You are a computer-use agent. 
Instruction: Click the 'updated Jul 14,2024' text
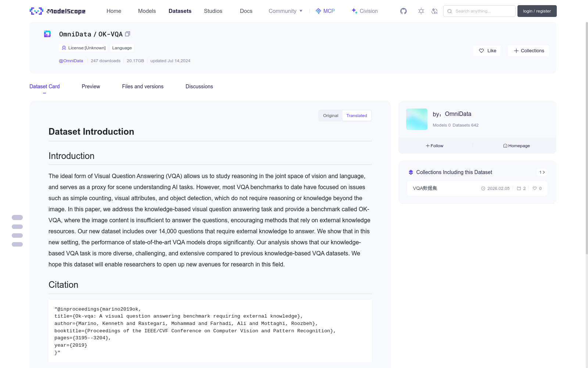tap(170, 61)
